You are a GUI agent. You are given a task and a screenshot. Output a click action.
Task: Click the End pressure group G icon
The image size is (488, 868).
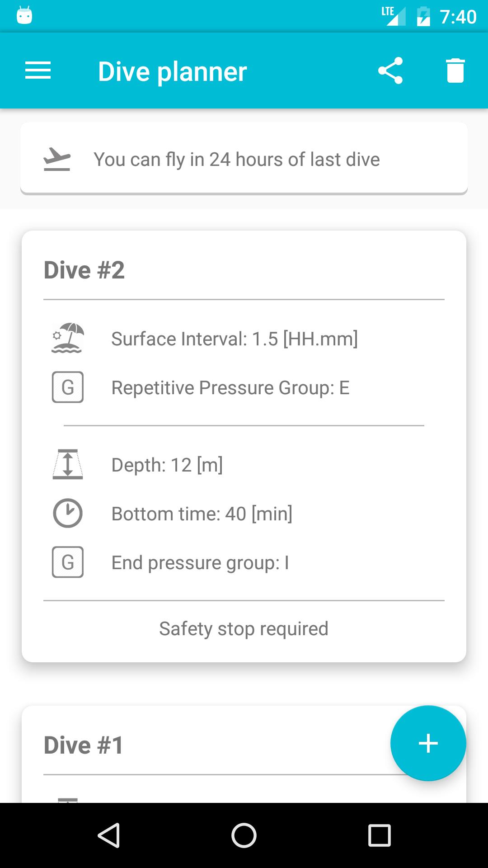point(68,562)
